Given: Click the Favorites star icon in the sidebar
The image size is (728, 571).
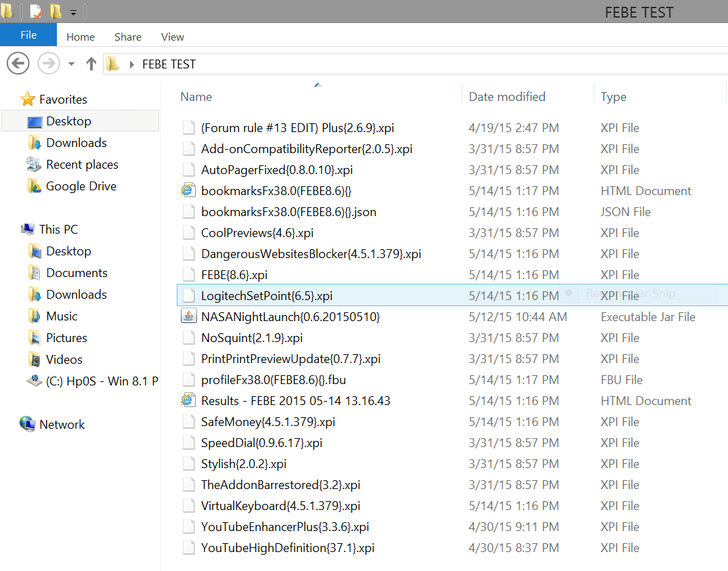Looking at the screenshot, I should [x=28, y=99].
